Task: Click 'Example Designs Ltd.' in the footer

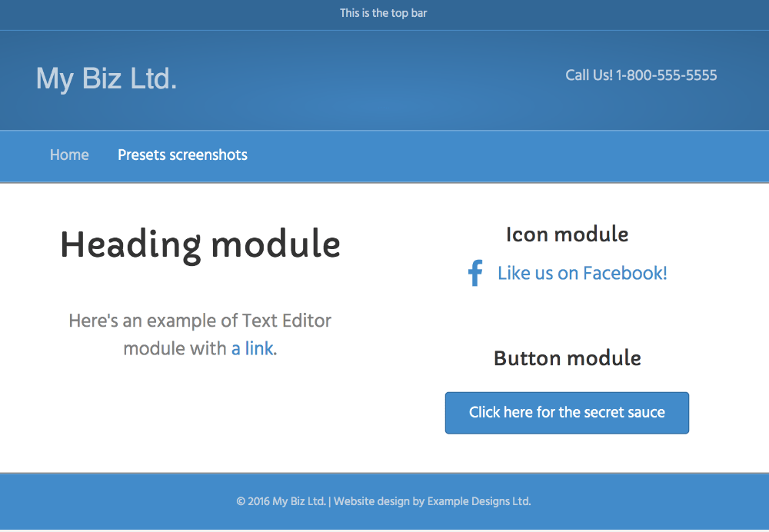Action: (x=479, y=501)
